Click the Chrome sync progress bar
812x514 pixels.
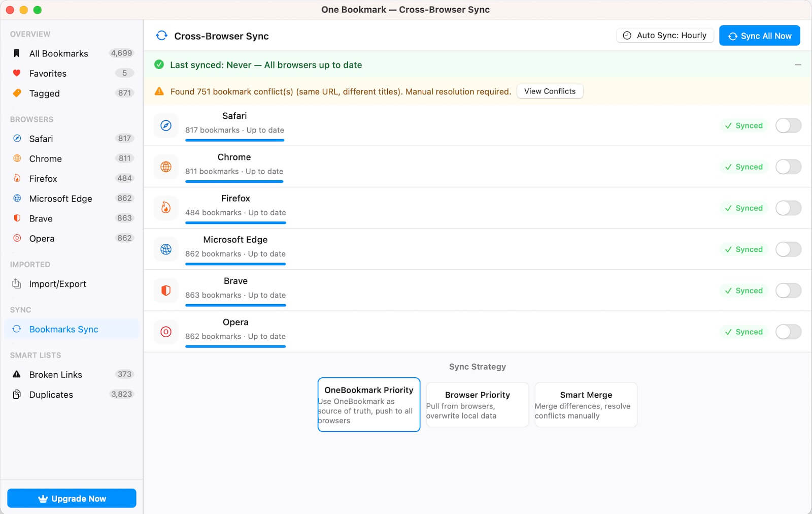click(x=234, y=181)
